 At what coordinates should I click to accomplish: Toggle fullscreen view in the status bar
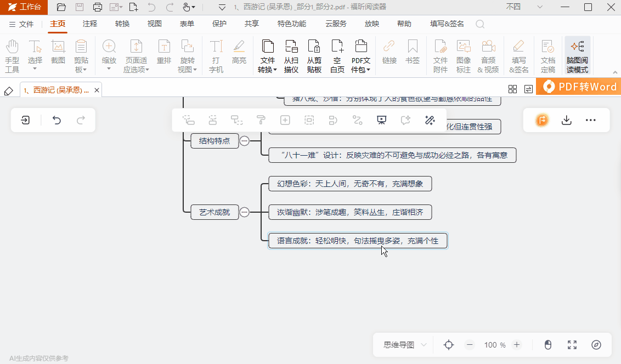[x=572, y=345]
